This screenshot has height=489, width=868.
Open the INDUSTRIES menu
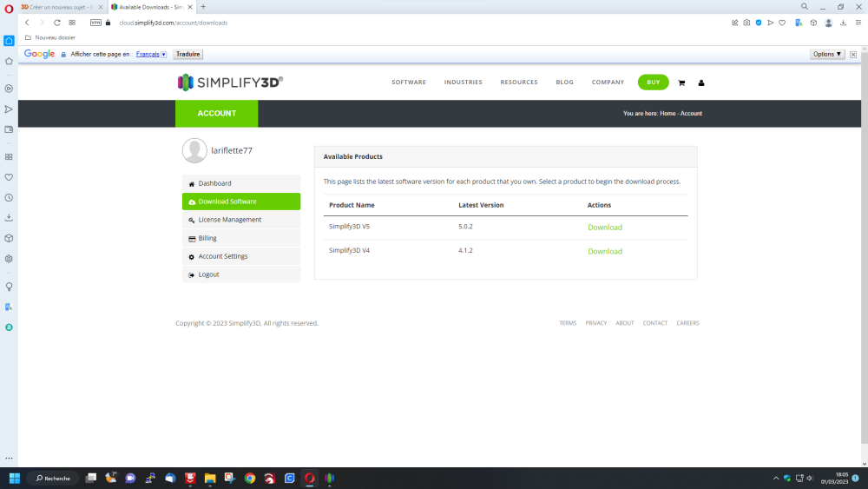(x=463, y=82)
